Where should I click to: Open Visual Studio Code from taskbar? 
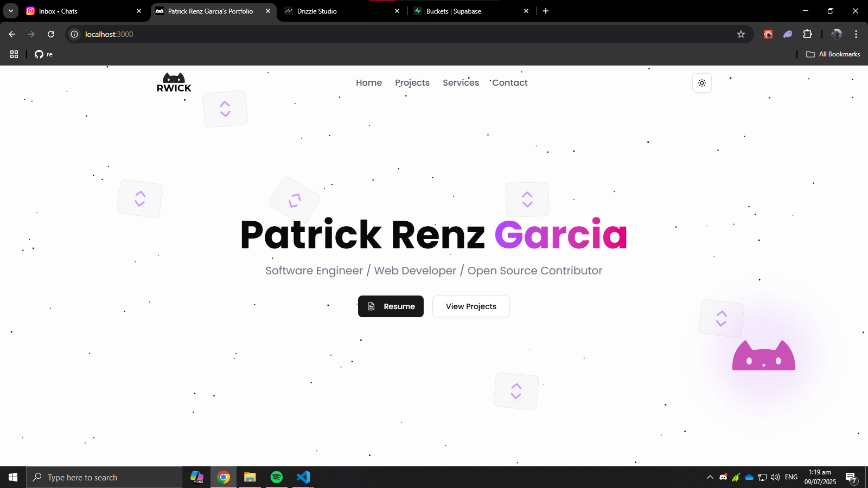click(x=303, y=477)
